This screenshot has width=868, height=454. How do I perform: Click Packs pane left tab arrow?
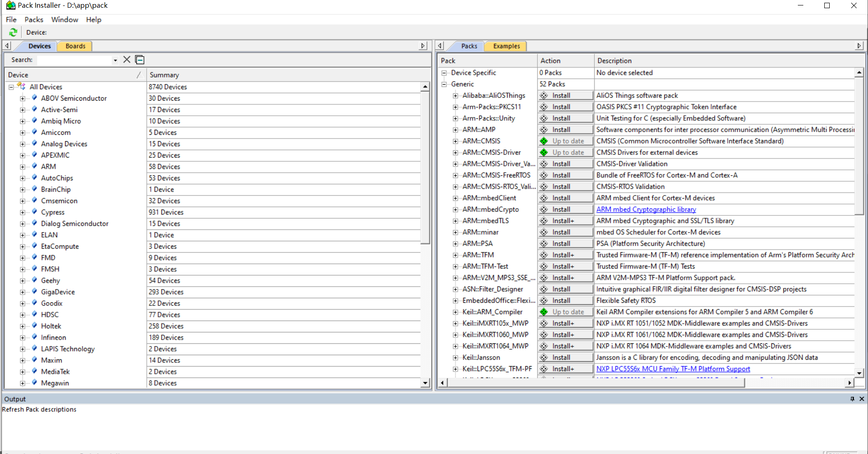[440, 46]
